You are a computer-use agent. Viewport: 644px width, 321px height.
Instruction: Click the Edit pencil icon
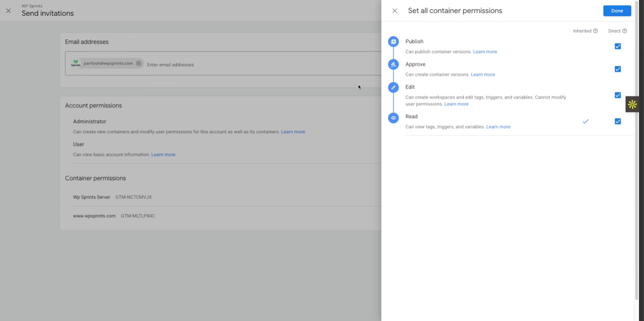(393, 87)
